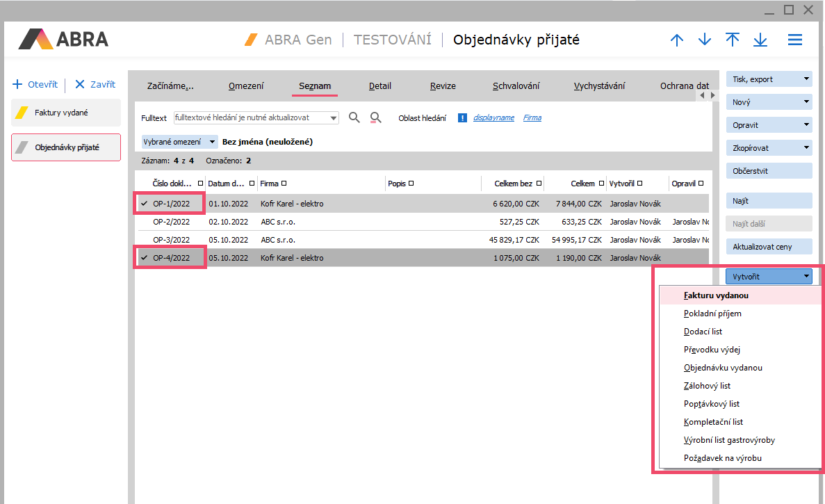Expand the Fulltext search combo box
Image resolution: width=825 pixels, height=504 pixels.
[334, 118]
